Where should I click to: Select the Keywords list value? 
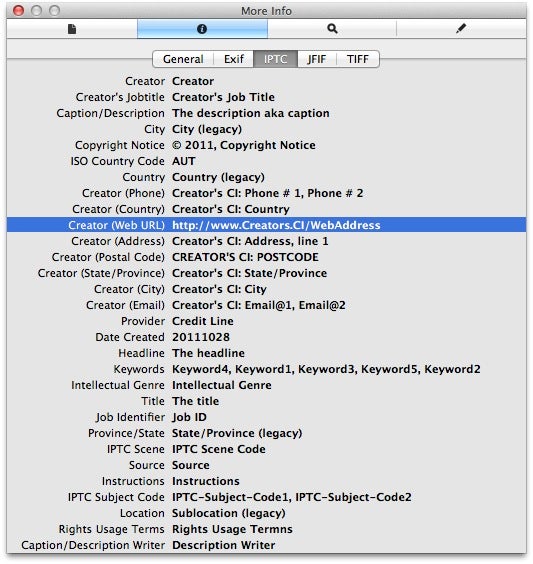tap(326, 369)
